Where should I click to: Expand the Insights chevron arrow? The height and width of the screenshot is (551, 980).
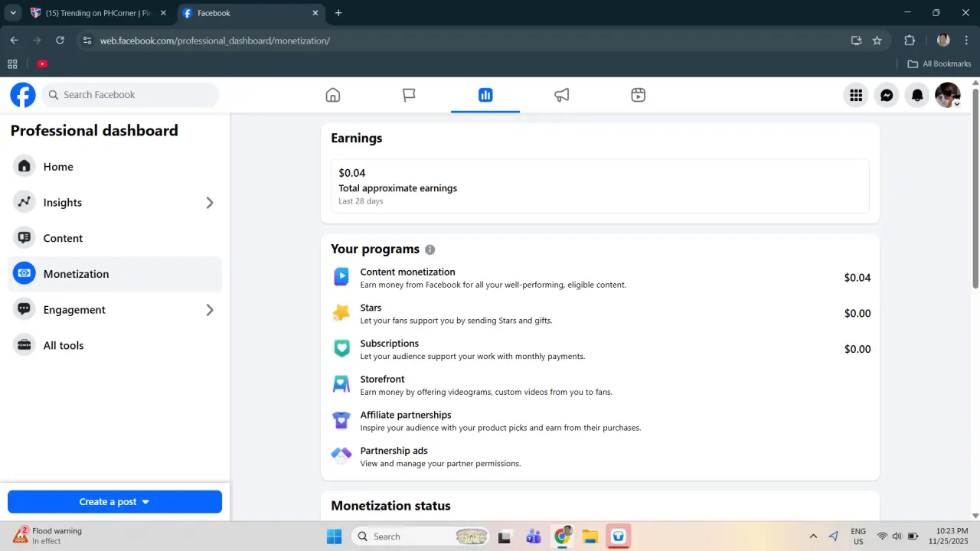[x=210, y=203]
